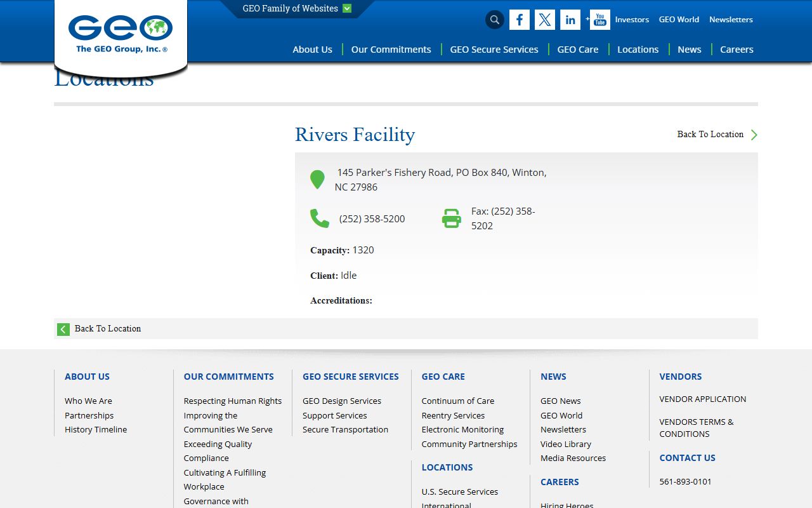Open footer CAREERS heading
This screenshot has height=508, width=812.
560,482
